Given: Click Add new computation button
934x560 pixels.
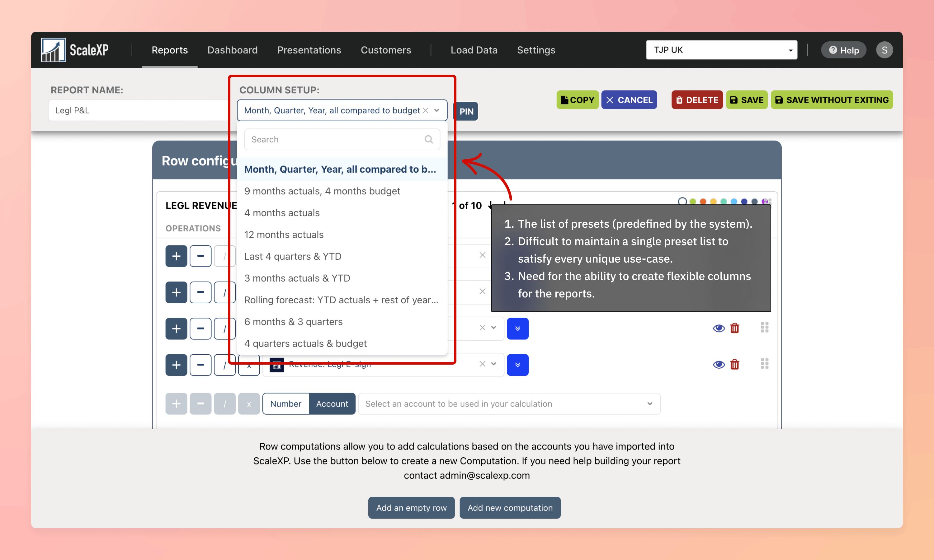Looking at the screenshot, I should click(x=510, y=507).
